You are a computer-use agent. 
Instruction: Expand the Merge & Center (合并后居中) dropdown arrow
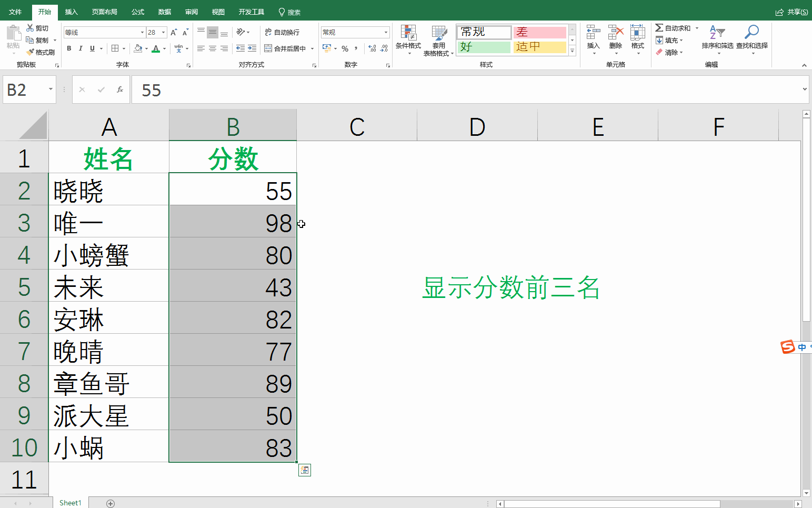(x=313, y=48)
